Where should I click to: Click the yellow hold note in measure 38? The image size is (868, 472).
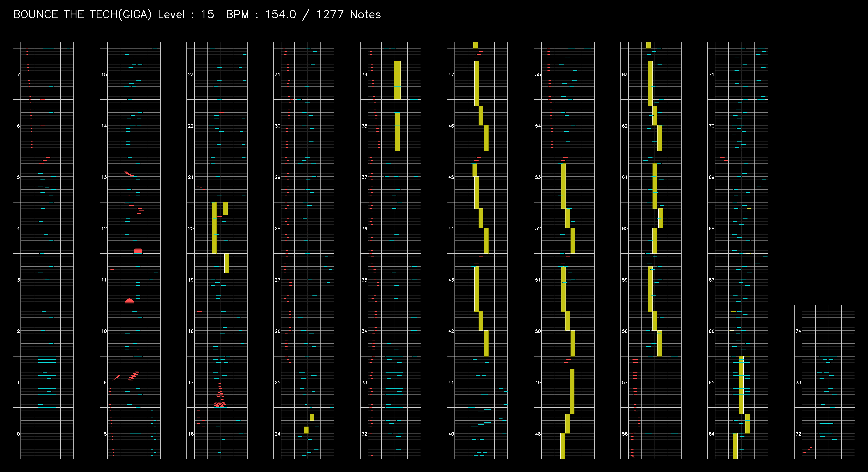397,132
